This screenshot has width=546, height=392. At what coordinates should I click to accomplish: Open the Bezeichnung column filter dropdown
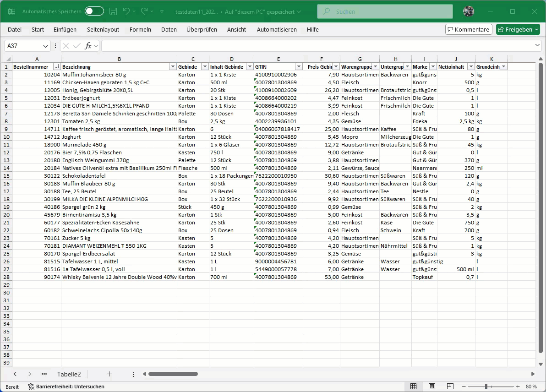[173, 67]
